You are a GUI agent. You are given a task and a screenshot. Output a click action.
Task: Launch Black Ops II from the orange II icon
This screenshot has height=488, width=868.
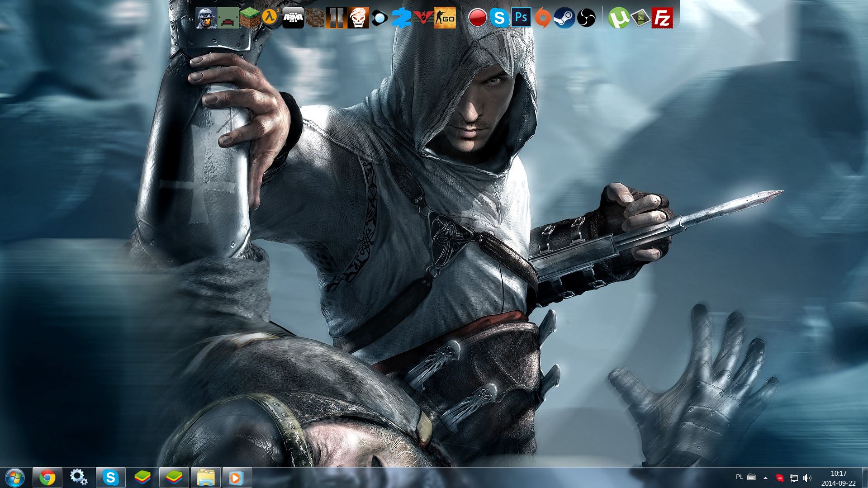[x=337, y=18]
